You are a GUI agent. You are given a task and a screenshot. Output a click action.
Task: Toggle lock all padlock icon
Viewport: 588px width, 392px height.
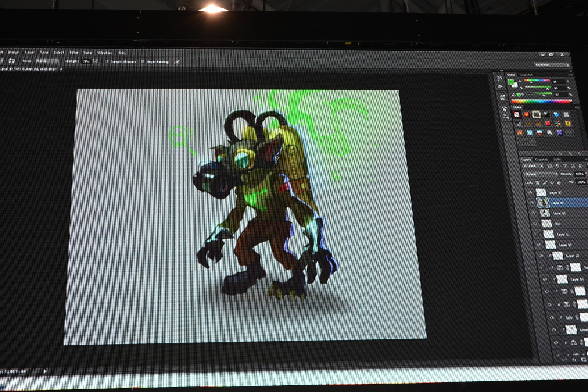click(x=559, y=182)
